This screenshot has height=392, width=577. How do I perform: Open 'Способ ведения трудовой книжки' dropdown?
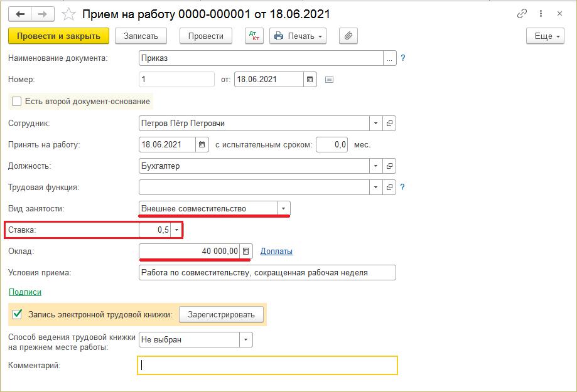[245, 340]
